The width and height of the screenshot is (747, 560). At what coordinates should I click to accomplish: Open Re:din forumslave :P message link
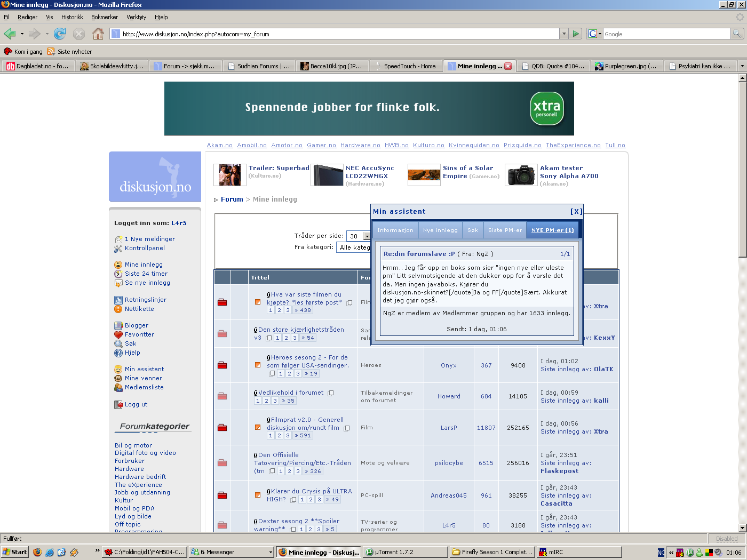(x=419, y=254)
